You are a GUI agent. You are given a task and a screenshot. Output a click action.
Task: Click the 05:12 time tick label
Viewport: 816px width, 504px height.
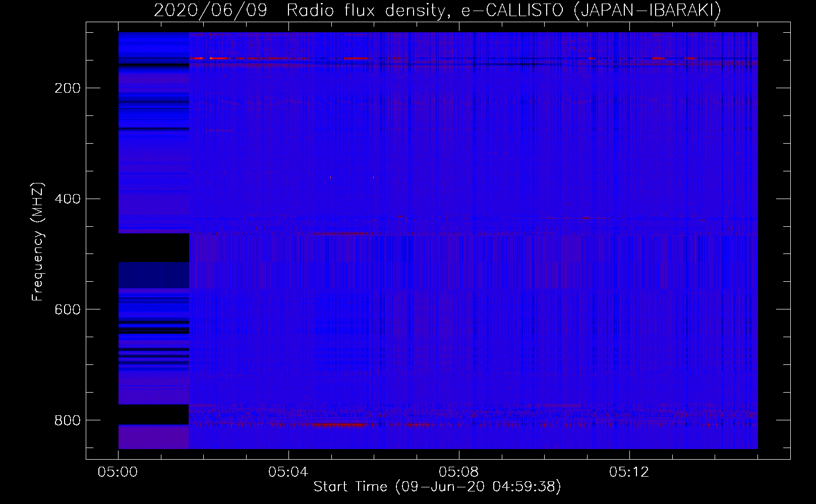(629, 472)
